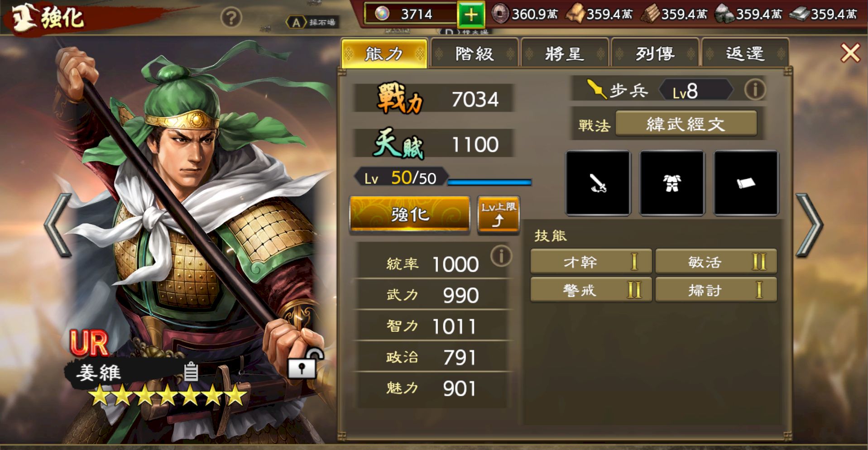This screenshot has width=868, height=450.
Task: Select the 警戒 II skill
Action: coord(591,290)
